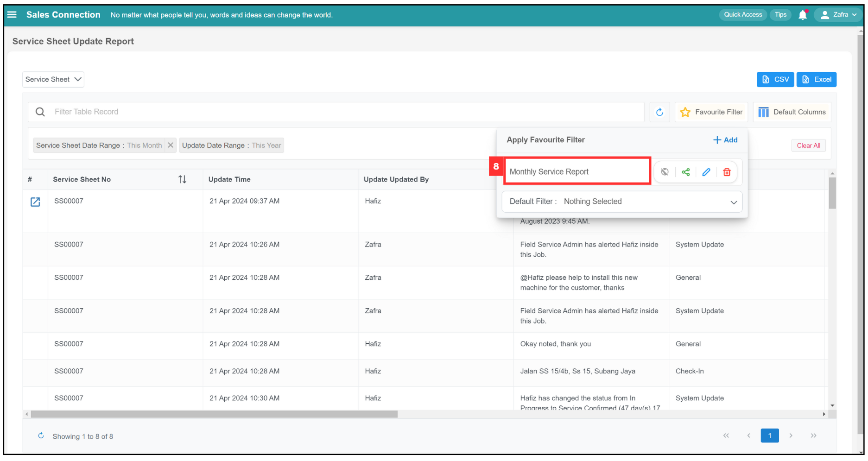
Task: Export the report as Excel
Action: coord(816,79)
